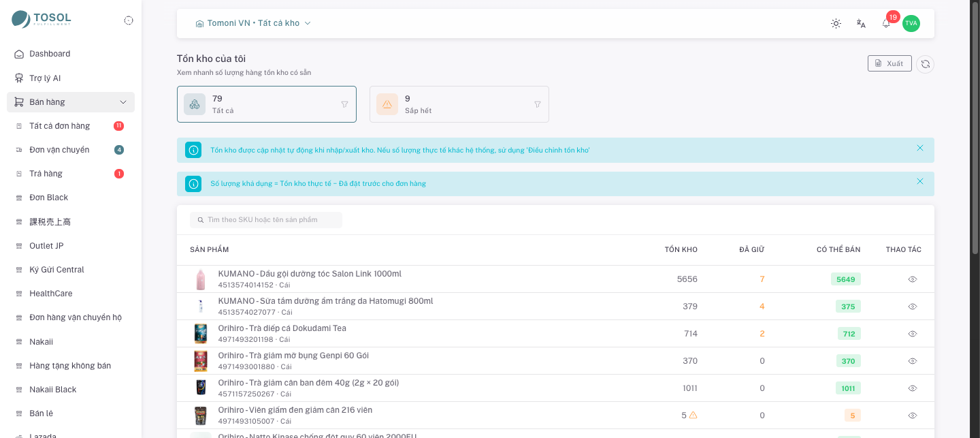View details eye icon for Salon Link shampoo
980x438 pixels.
[913, 279]
